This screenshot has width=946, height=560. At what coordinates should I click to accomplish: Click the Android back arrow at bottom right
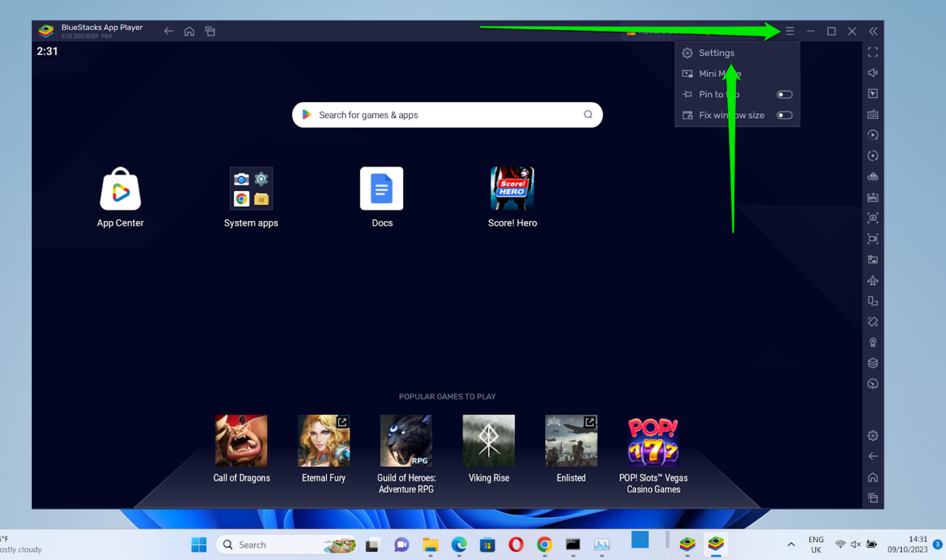873,456
